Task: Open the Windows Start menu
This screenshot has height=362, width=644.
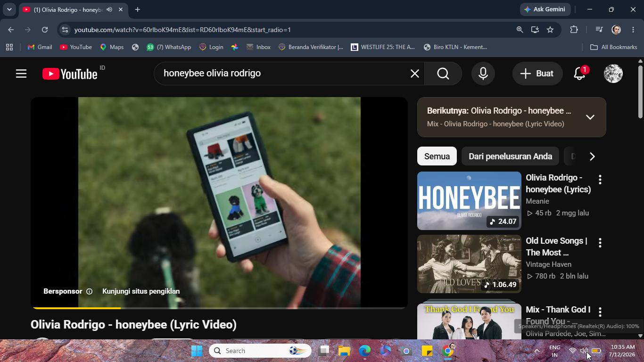Action: 197,351
